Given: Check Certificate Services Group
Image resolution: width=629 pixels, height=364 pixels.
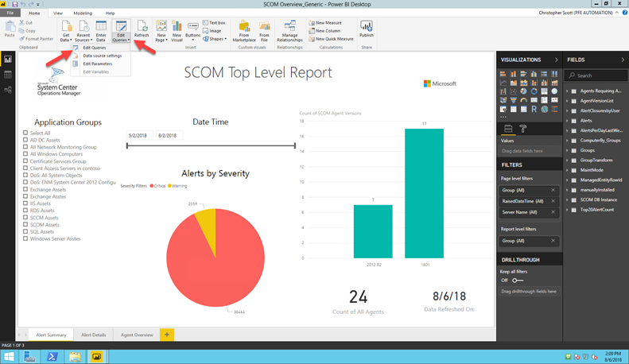Looking at the screenshot, I should [x=25, y=161].
